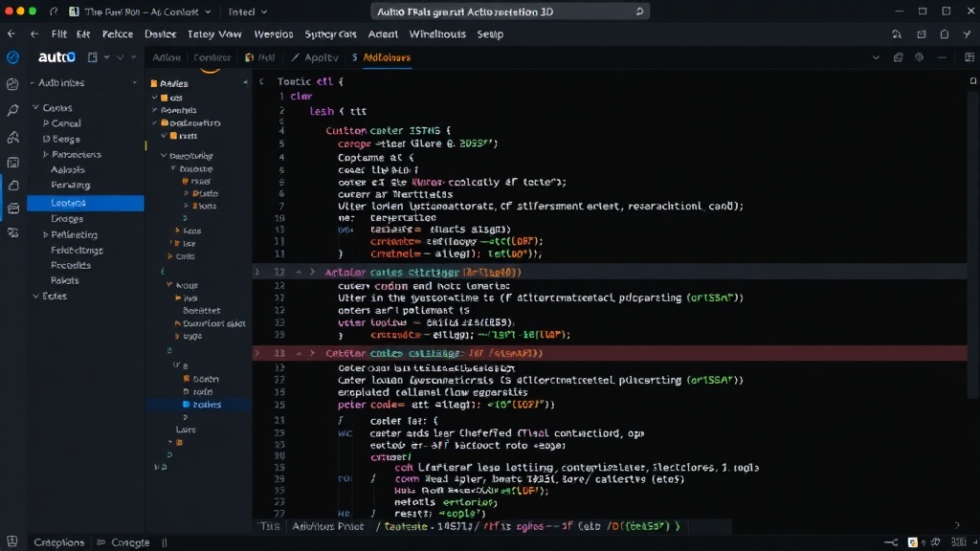Viewport: 980px width, 551px height.
Task: Click the search field in the title bar
Action: (x=510, y=11)
